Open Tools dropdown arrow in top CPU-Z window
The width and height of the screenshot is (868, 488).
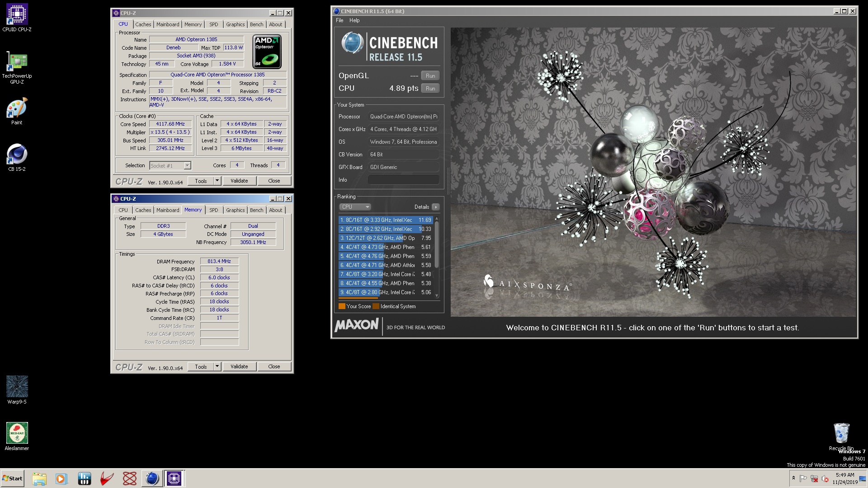pyautogui.click(x=217, y=181)
